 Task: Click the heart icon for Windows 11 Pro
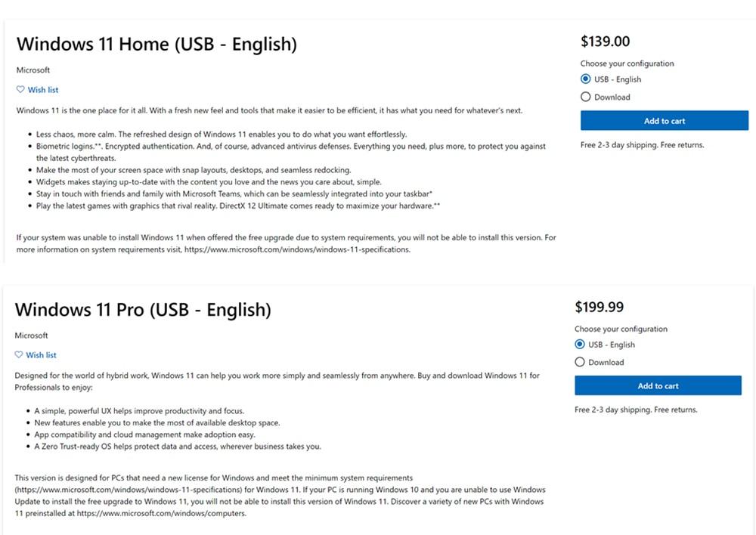tap(19, 354)
